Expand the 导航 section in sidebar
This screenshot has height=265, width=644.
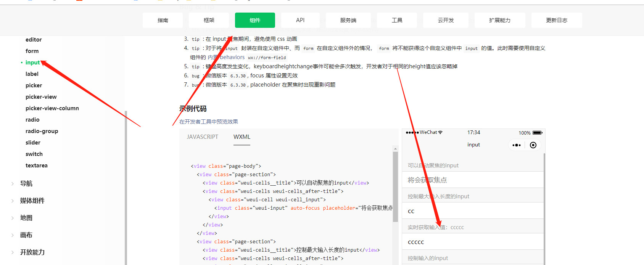13,183
